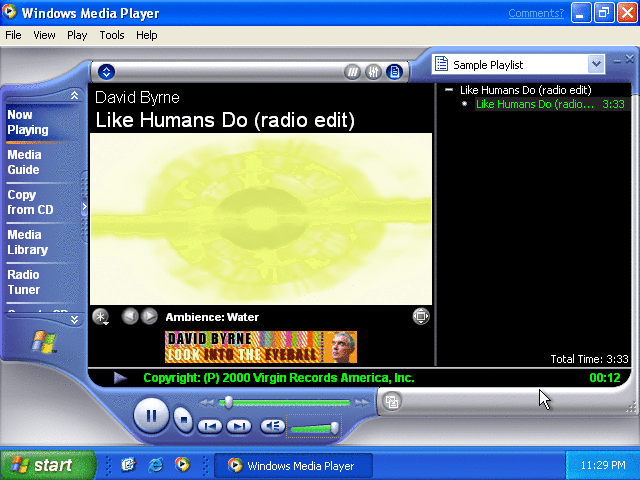The height and width of the screenshot is (480, 640).
Task: Close the playlist pane with X icon
Action: (x=629, y=60)
